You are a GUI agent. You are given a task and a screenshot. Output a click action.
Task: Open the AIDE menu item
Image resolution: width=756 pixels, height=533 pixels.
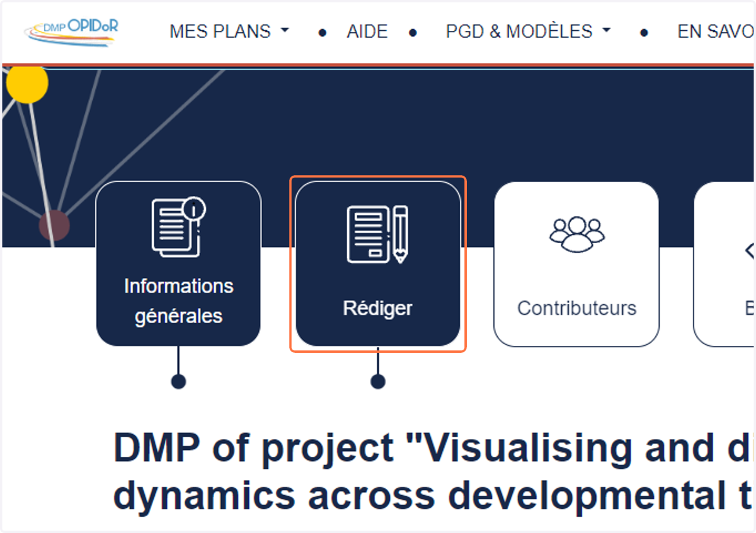click(x=367, y=32)
